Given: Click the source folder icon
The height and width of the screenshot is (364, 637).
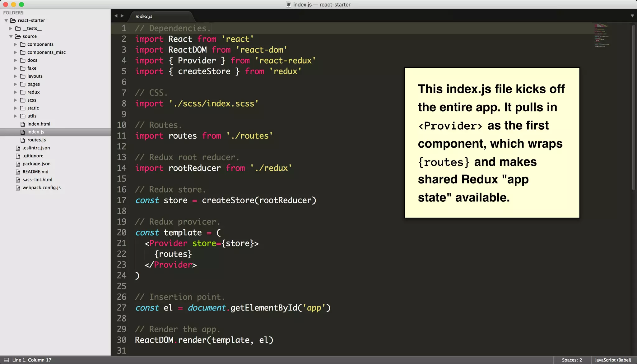Looking at the screenshot, I should (18, 36).
